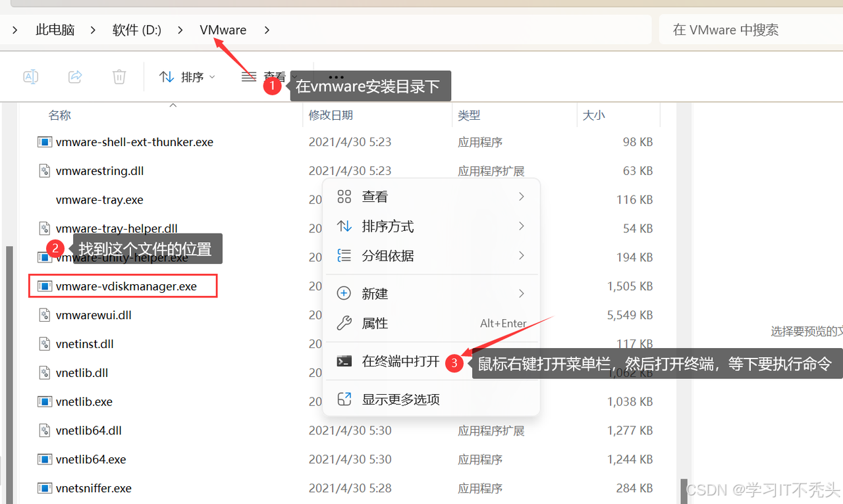Open the Sort (排序) dropdown
This screenshot has height=504, width=843.
[x=188, y=77]
